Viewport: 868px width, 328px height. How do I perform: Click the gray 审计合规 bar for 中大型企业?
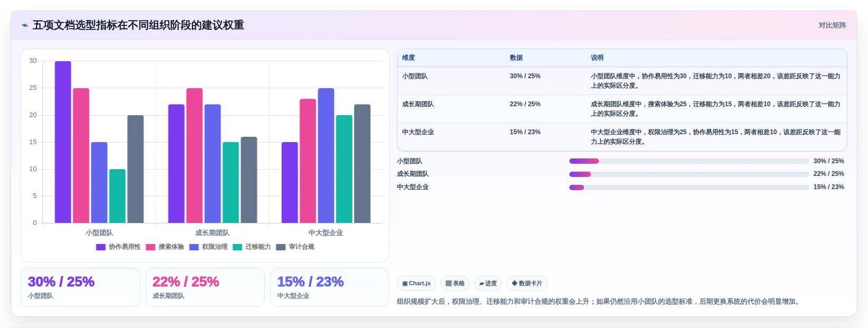(x=362, y=164)
